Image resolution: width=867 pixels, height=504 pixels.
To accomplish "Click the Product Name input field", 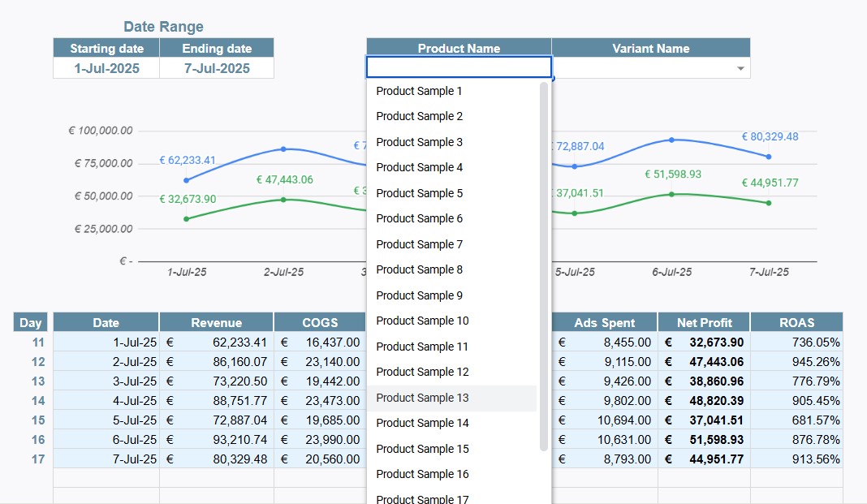I will (x=459, y=67).
